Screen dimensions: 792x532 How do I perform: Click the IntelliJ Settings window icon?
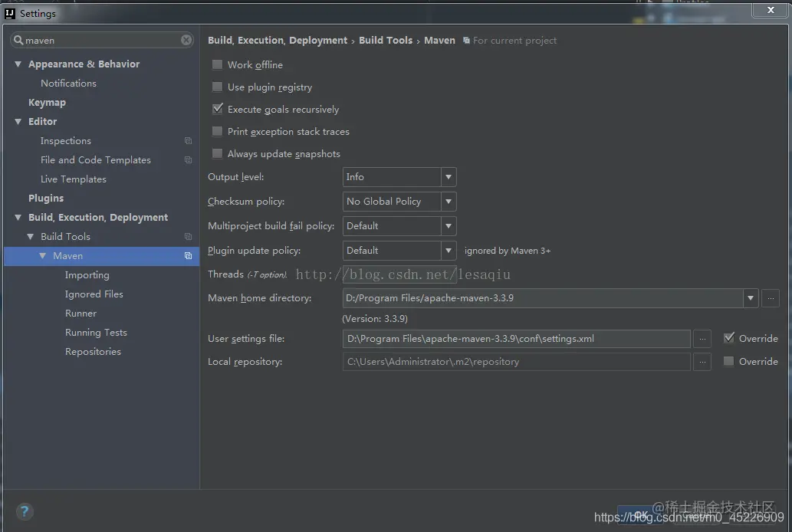pyautogui.click(x=10, y=14)
